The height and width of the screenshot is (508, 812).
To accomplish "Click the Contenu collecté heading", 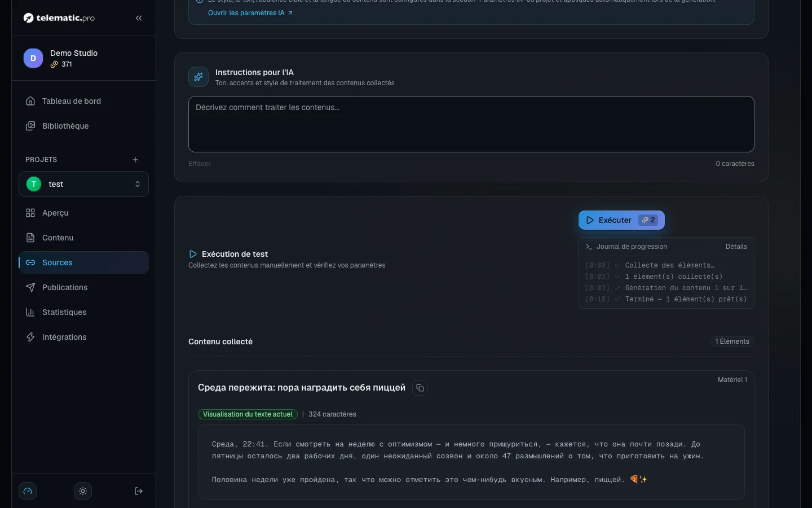I will pos(220,341).
